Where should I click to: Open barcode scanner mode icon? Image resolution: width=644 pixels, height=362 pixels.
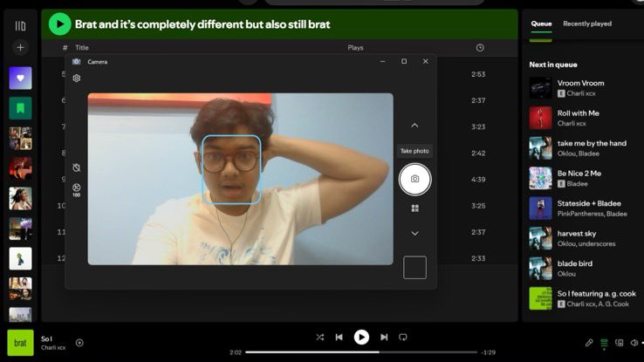pos(414,208)
